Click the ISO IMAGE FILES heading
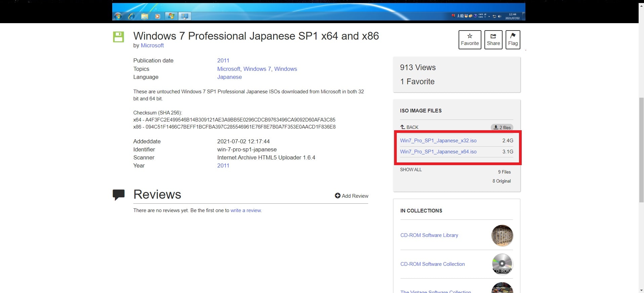644x293 pixels. coord(421,111)
